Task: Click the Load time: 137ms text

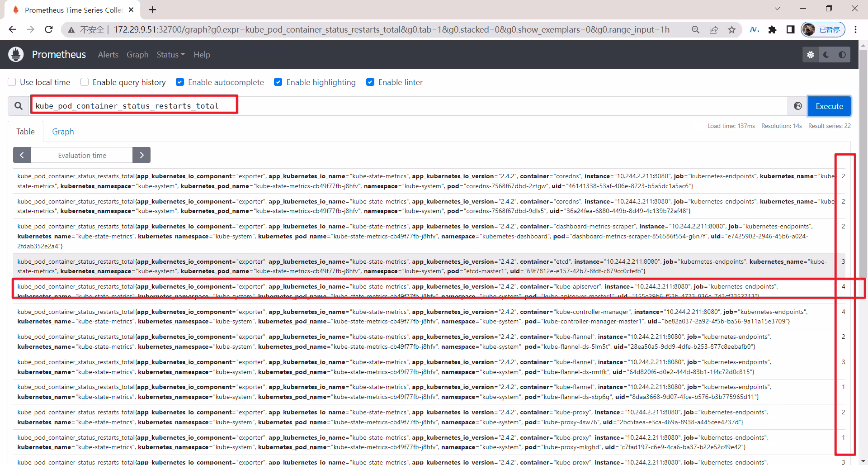Action: (x=731, y=126)
